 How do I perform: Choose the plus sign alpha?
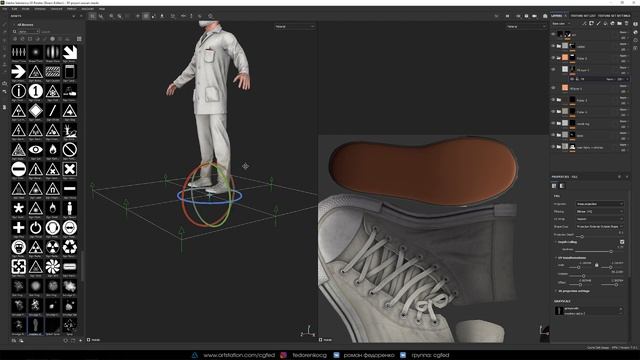click(18, 227)
